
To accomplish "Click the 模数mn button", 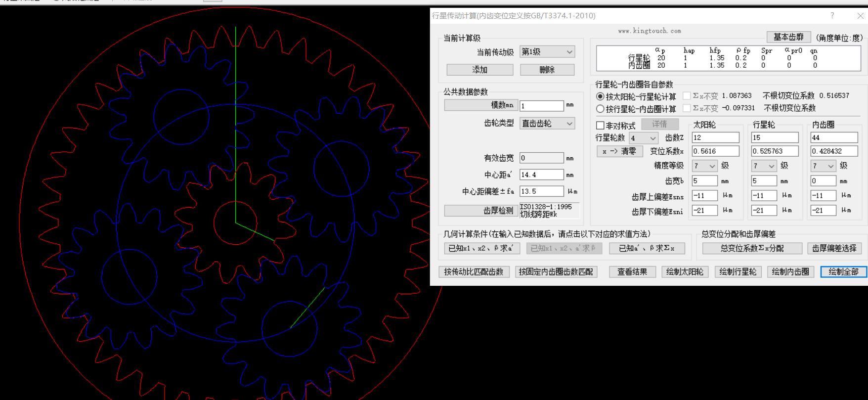I will click(x=481, y=105).
